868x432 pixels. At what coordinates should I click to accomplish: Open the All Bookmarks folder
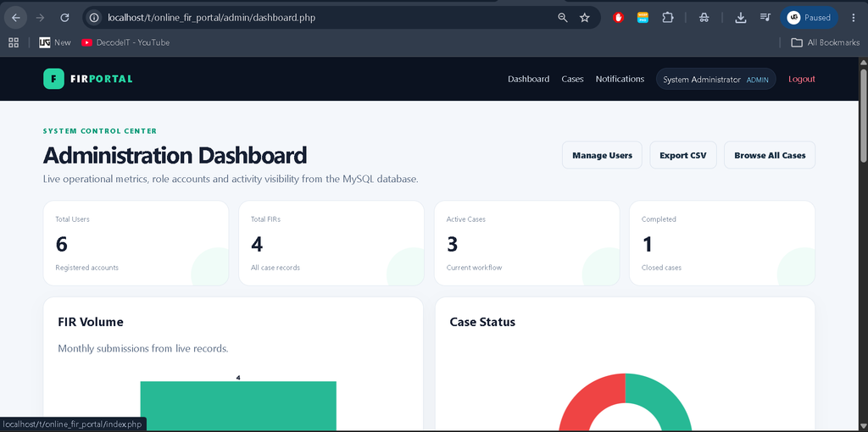(826, 42)
